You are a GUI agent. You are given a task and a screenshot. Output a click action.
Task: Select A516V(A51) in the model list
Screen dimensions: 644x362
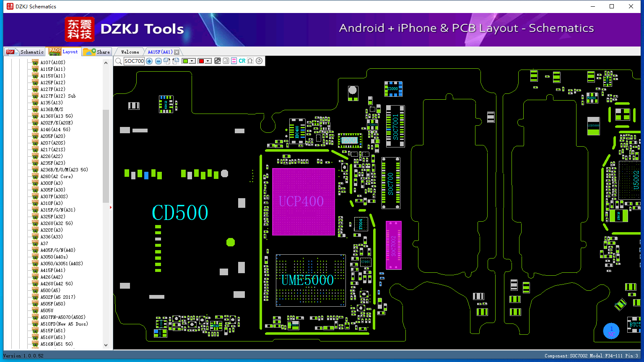tap(53, 337)
